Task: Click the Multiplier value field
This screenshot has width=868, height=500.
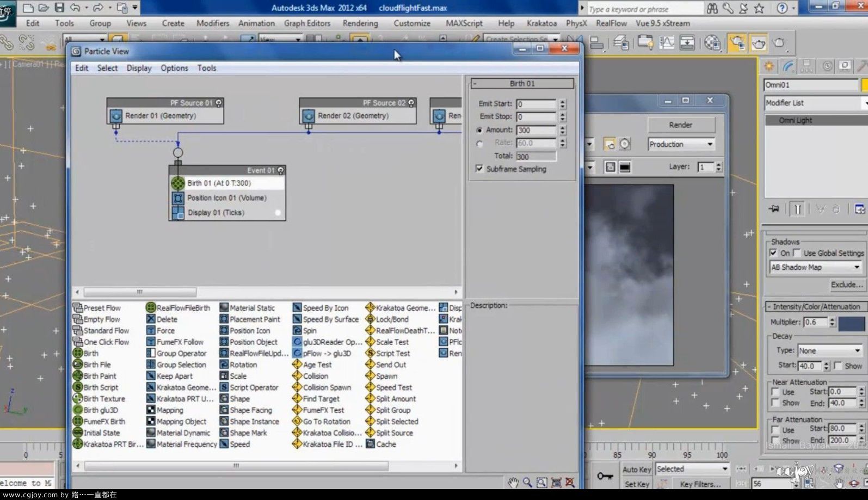Action: 816,322
